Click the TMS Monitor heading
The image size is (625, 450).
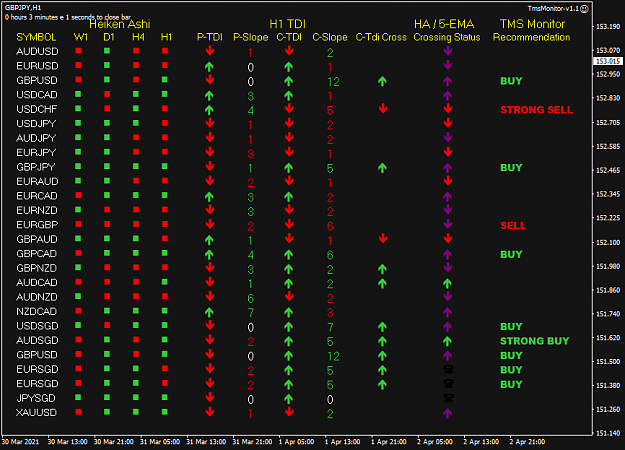[x=532, y=24]
